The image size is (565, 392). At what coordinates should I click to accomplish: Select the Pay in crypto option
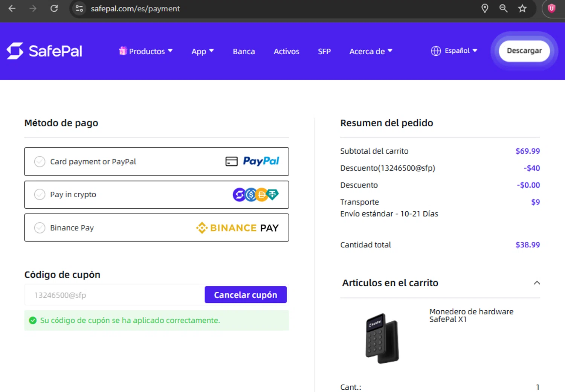[157, 195]
